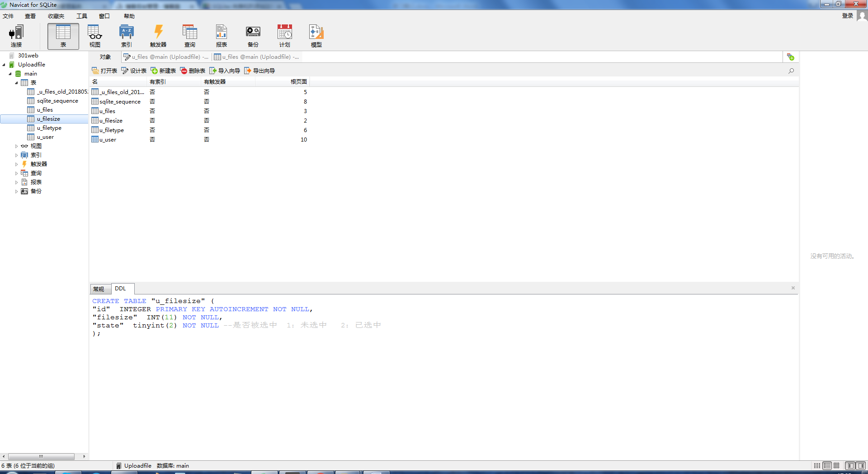Sort by the 根页面 column header

(283, 82)
